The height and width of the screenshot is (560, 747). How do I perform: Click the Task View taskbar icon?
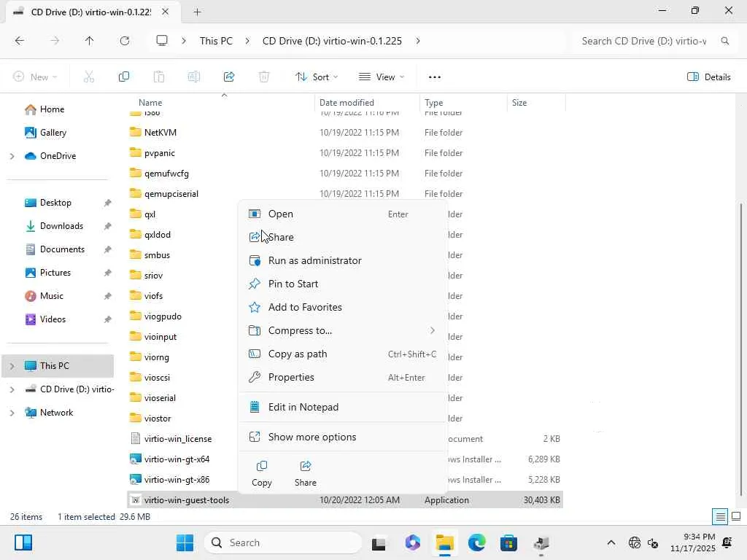[x=379, y=542]
